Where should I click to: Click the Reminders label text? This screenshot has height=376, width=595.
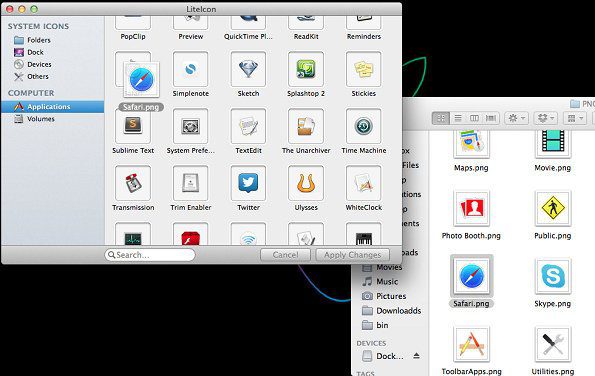(x=364, y=36)
